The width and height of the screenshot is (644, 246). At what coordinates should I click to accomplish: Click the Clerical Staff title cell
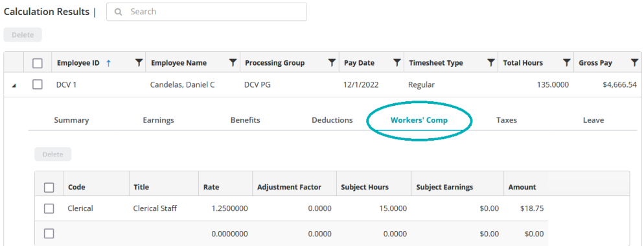[155, 208]
